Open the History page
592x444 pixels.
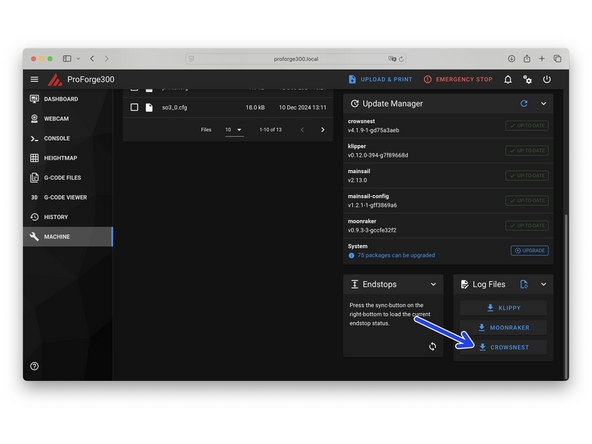click(68, 217)
